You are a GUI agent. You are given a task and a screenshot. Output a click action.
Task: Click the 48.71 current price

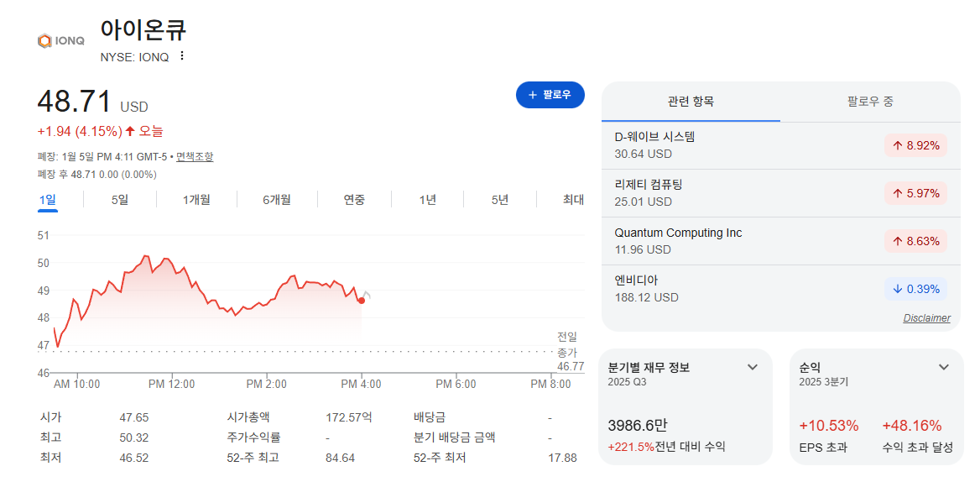tap(75, 102)
